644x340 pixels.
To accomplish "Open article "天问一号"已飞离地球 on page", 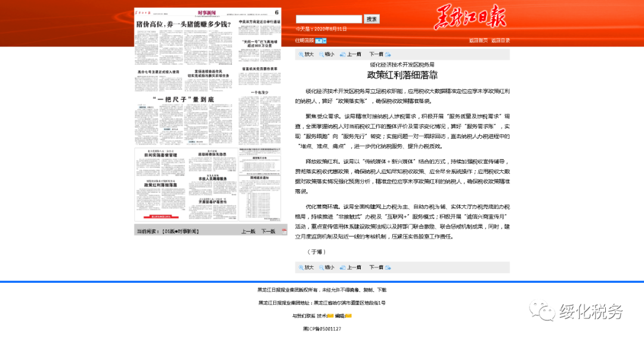I will [x=259, y=43].
